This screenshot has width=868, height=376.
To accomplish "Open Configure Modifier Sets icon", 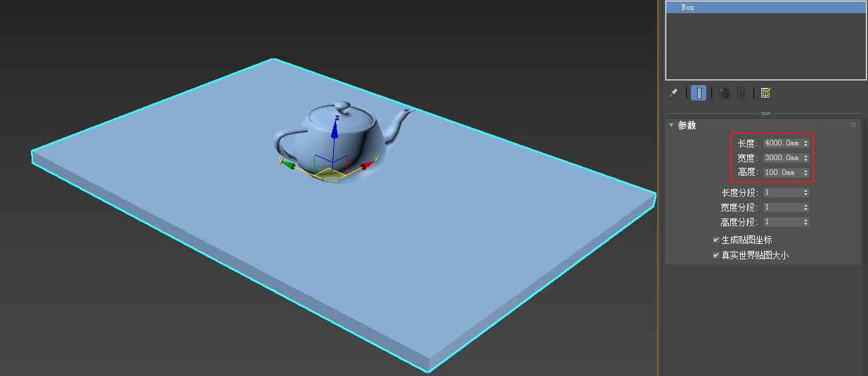I will (x=766, y=93).
